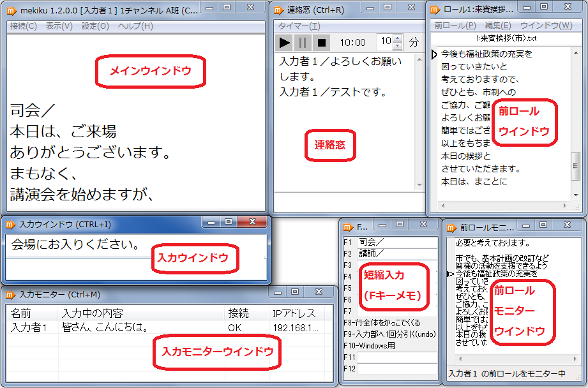Stop the timer with the square button
This screenshot has height=388, width=588.
point(321,42)
